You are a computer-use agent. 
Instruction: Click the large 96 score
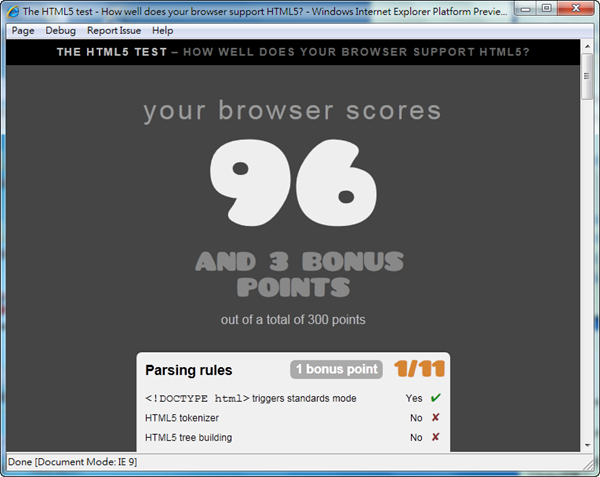[x=293, y=182]
